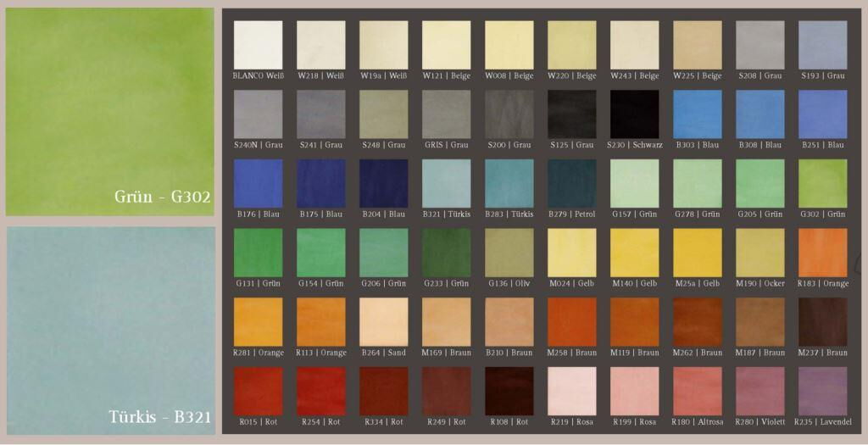Select the B204 Blau navy swatch

point(383,184)
